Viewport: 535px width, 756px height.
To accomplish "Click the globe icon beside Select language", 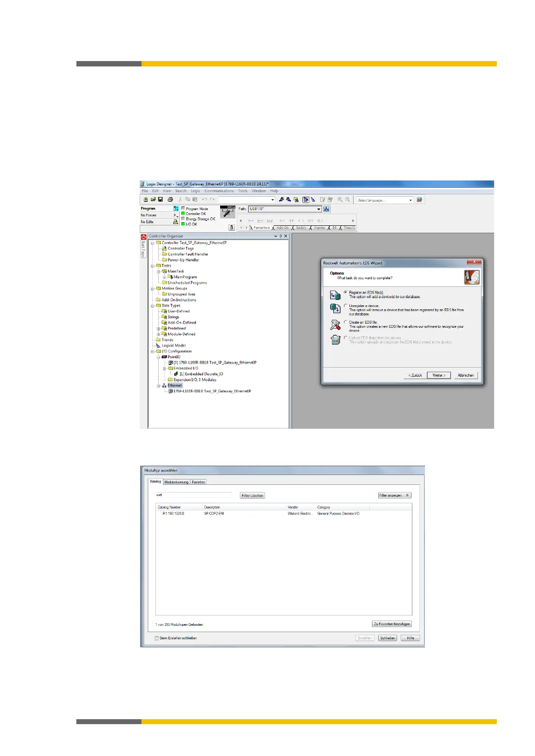I will 419,200.
